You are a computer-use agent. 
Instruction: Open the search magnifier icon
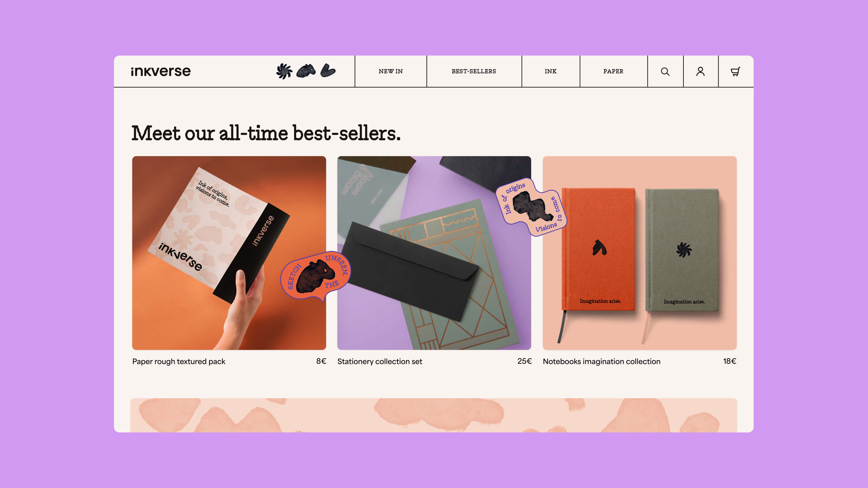click(665, 71)
